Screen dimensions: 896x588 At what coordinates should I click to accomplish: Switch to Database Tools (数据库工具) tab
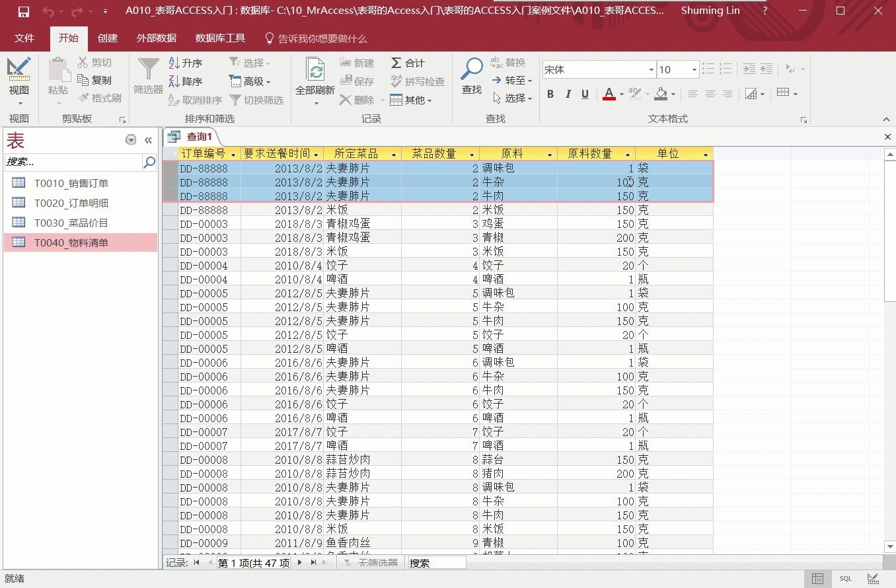221,38
